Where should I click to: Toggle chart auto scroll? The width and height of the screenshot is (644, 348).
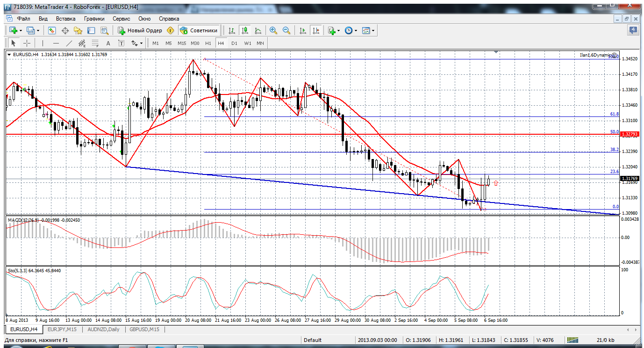click(x=303, y=30)
